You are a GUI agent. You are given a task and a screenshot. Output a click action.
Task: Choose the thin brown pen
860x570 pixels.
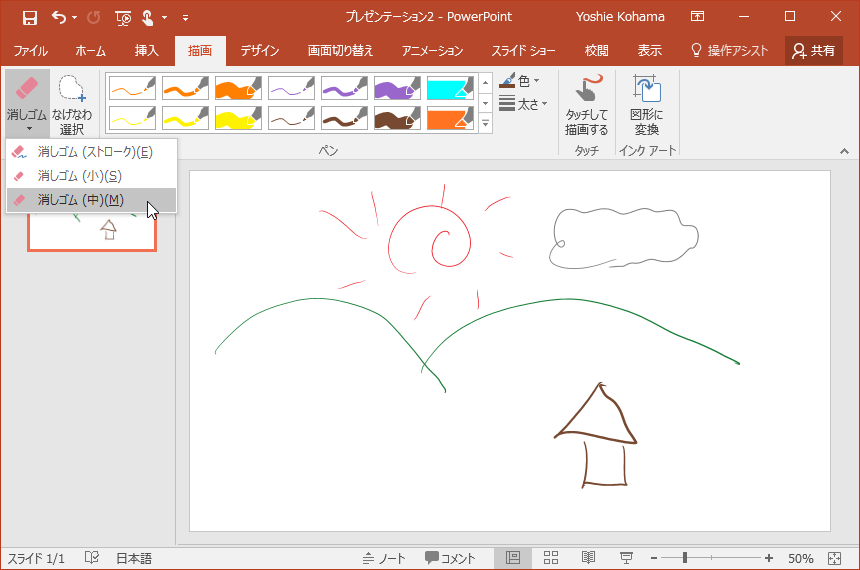pyautogui.click(x=291, y=118)
